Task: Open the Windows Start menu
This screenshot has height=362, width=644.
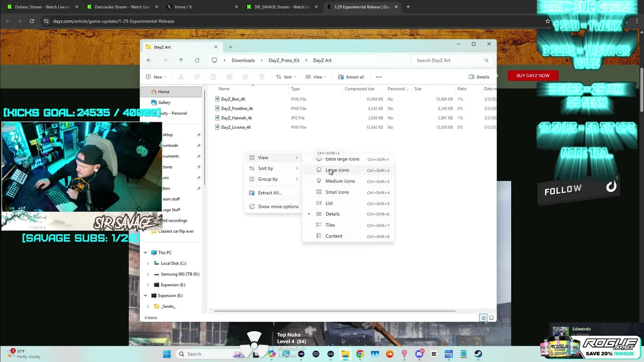Action: point(167,354)
